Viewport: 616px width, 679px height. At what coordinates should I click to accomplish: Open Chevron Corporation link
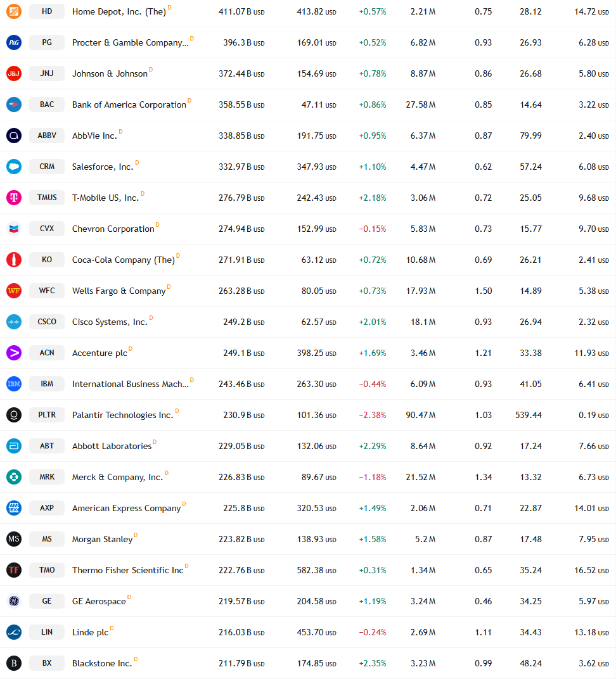(113, 229)
